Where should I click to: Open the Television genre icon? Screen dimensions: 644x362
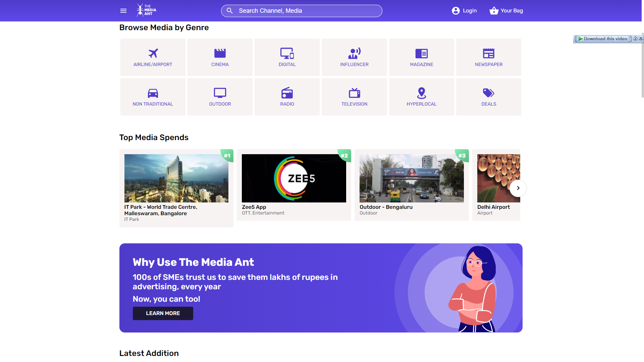tap(354, 93)
